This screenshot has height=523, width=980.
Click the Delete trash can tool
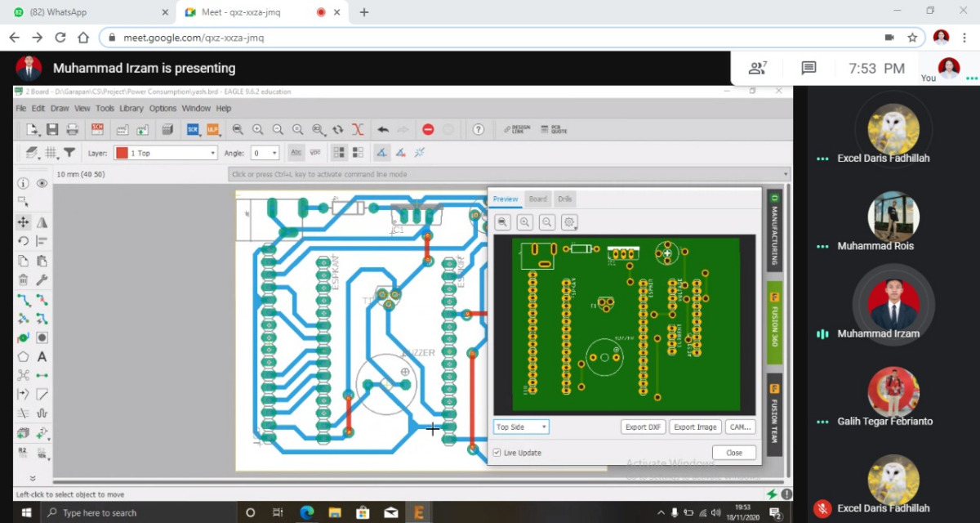tap(23, 280)
